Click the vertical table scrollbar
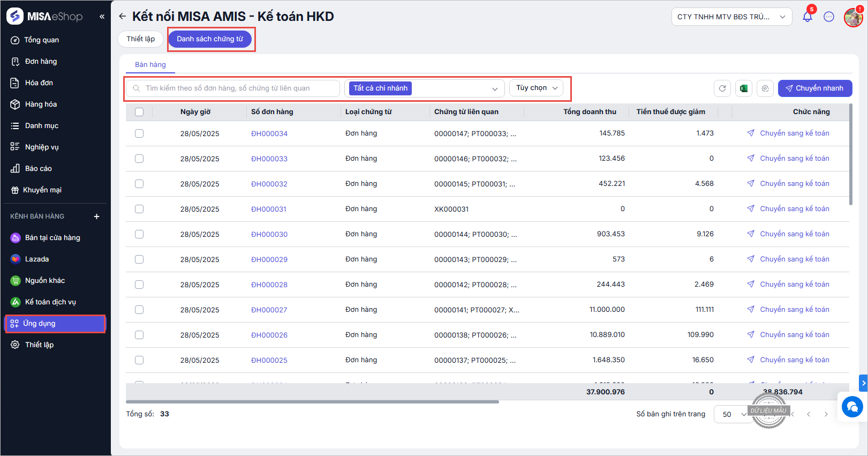 (x=851, y=154)
